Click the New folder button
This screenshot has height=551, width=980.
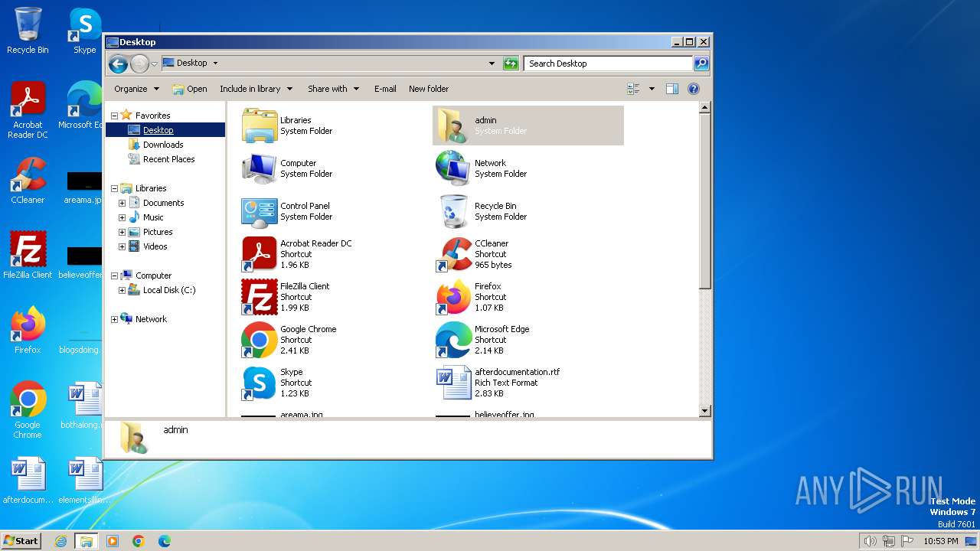point(429,89)
